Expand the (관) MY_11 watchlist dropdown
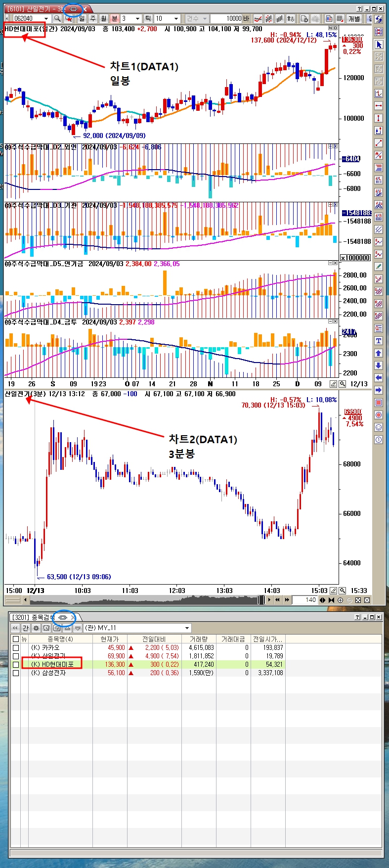 tap(187, 628)
